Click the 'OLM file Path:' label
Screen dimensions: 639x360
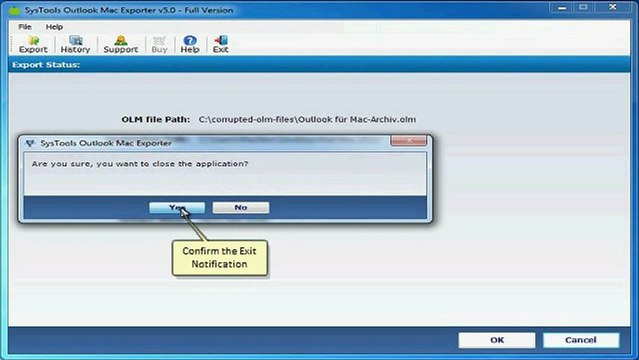click(x=156, y=119)
